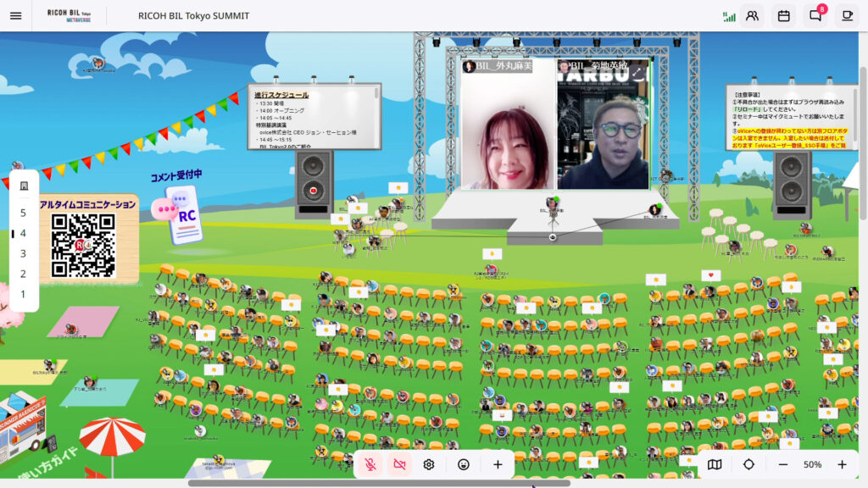Set away status with coffee cup icon
Screen dimensions: 868x488
tap(847, 16)
